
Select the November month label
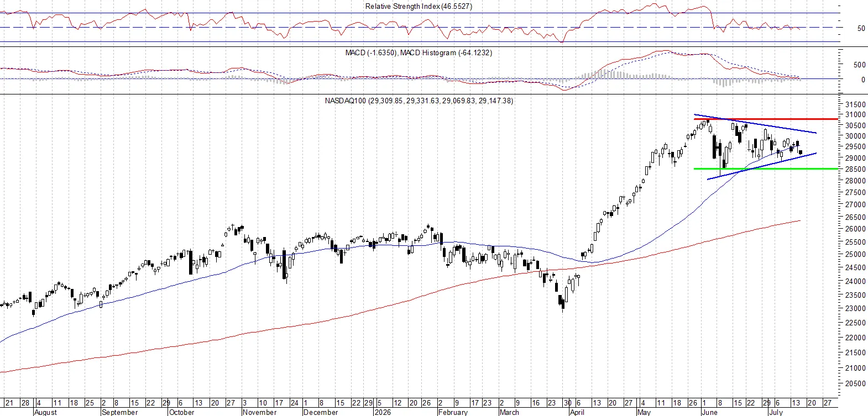(x=260, y=412)
